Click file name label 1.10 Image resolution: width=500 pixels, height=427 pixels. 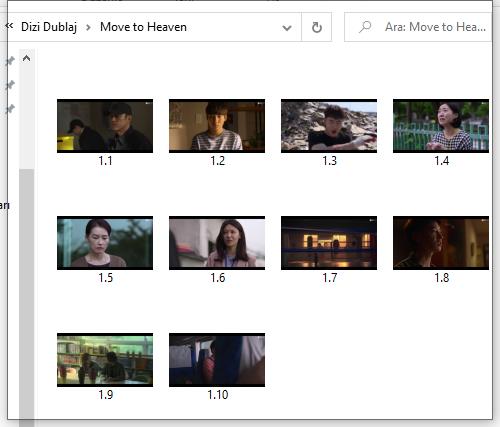218,395
